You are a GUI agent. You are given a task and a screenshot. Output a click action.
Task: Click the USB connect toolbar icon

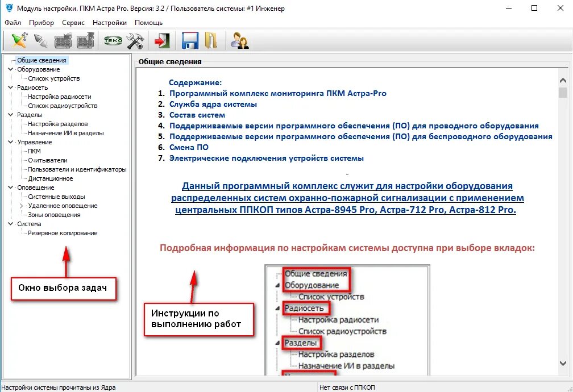[x=20, y=40]
